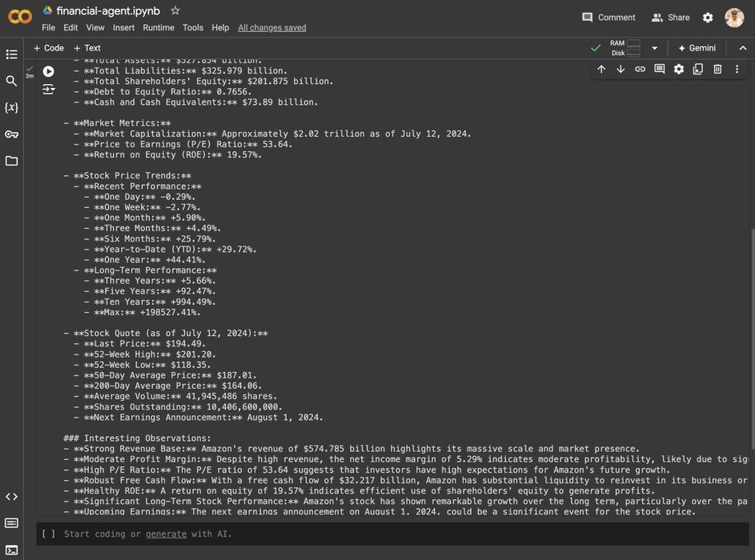755x560 pixels.
Task: Open the user account avatar
Action: [734, 18]
